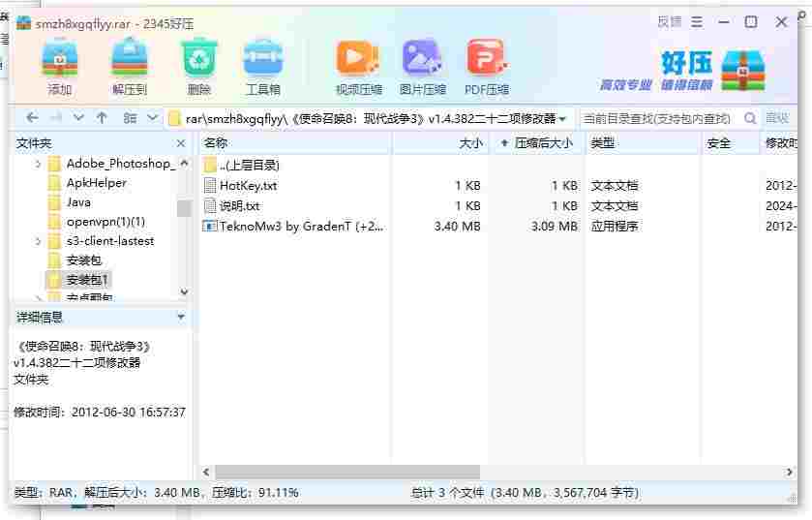Click the back navigation arrow
This screenshot has height=520, width=812.
click(32, 118)
